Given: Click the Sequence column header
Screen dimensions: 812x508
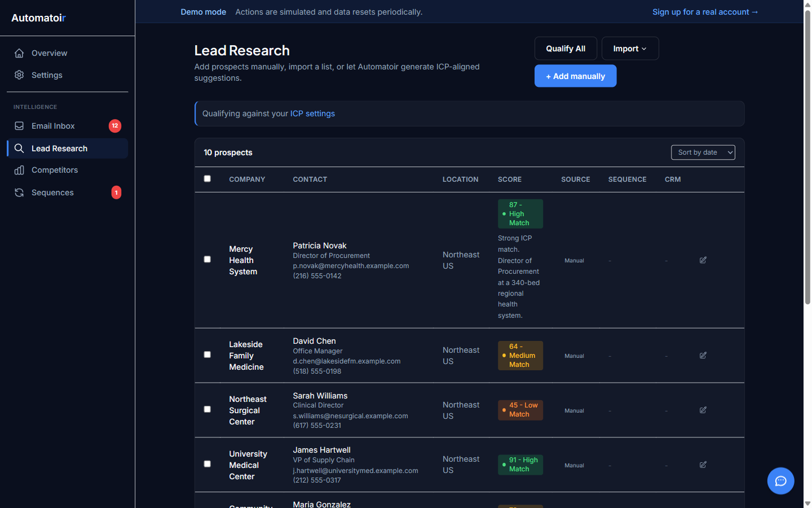Looking at the screenshot, I should tap(627, 179).
